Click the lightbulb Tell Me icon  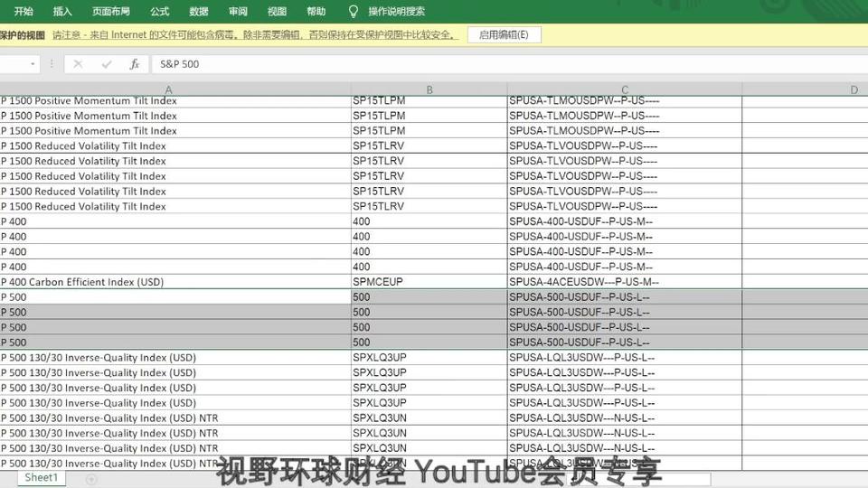pos(354,11)
